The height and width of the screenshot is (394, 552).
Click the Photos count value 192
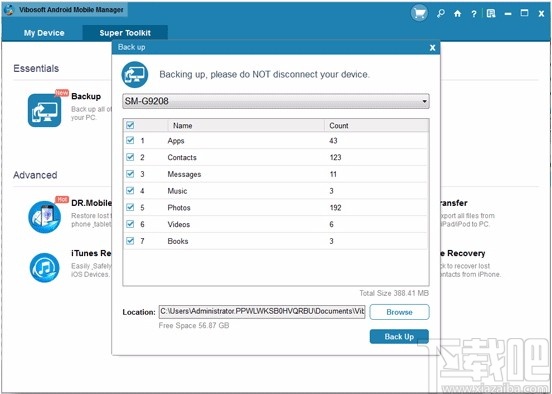(x=335, y=208)
